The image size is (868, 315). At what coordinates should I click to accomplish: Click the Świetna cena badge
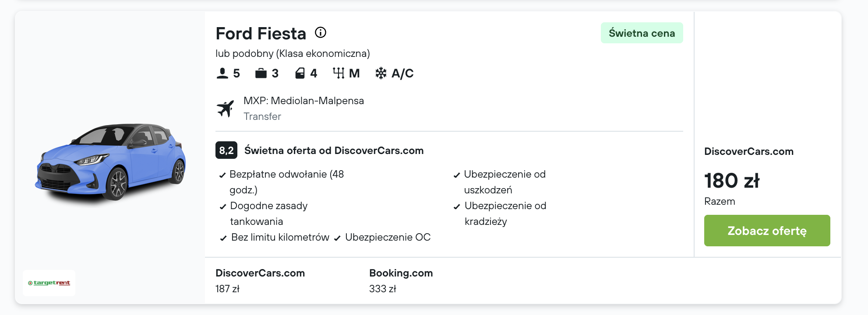tap(642, 33)
